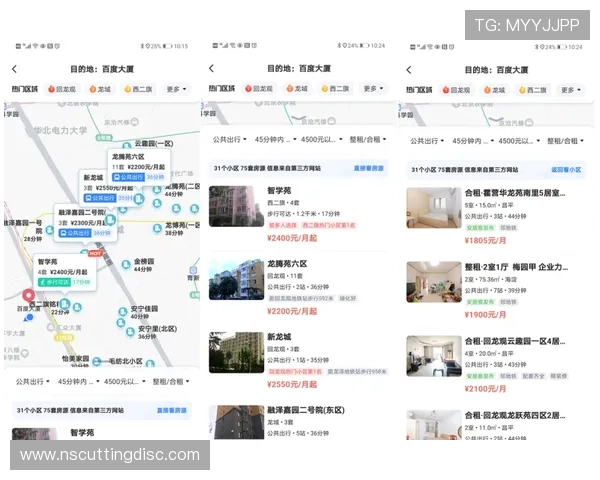Click 合租·回龙观云趣园一区4居 listing title
Viewport: 600px width, 480px height.
pyautogui.click(x=515, y=341)
